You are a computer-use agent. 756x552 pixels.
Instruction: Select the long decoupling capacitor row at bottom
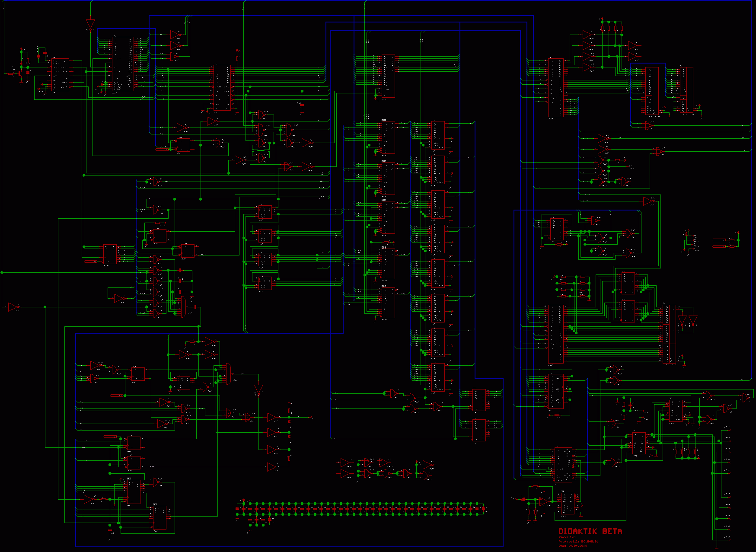361,509
